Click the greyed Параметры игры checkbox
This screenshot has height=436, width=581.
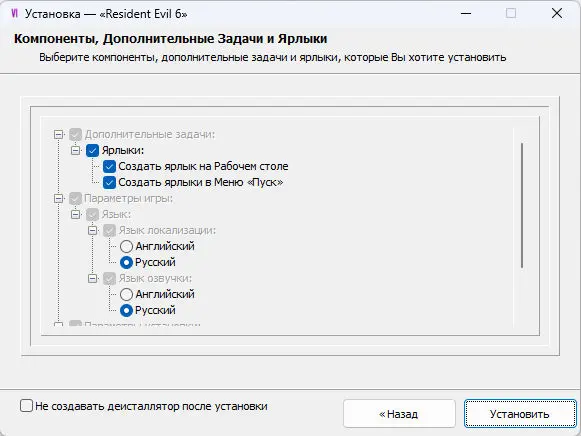[75, 199]
